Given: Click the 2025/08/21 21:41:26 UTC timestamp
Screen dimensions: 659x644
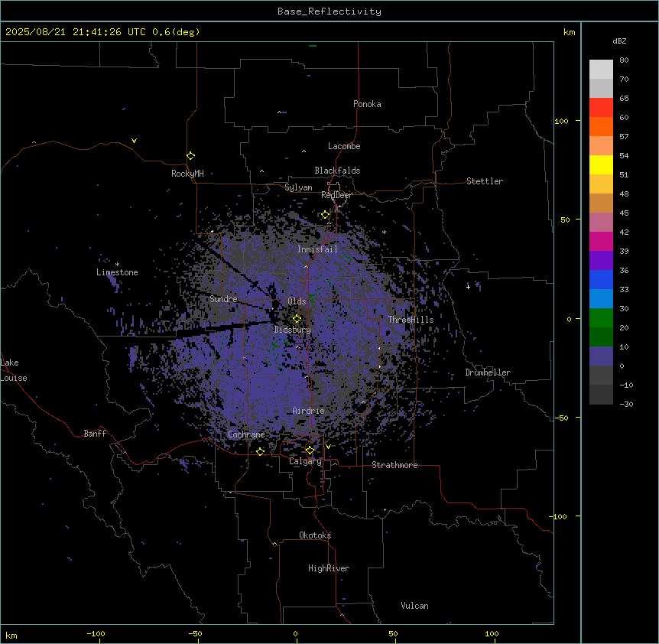Looking at the screenshot, I should click(76, 32).
